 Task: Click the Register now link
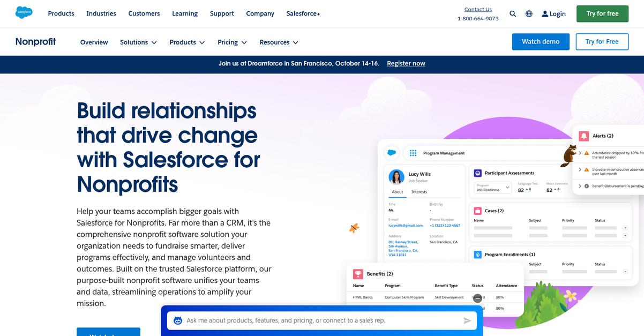click(x=406, y=63)
